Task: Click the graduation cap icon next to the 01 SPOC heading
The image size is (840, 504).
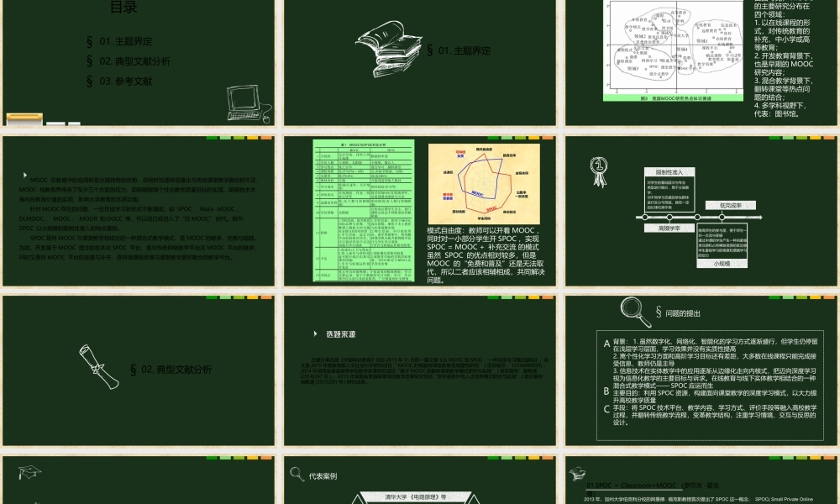Action: coord(576,472)
